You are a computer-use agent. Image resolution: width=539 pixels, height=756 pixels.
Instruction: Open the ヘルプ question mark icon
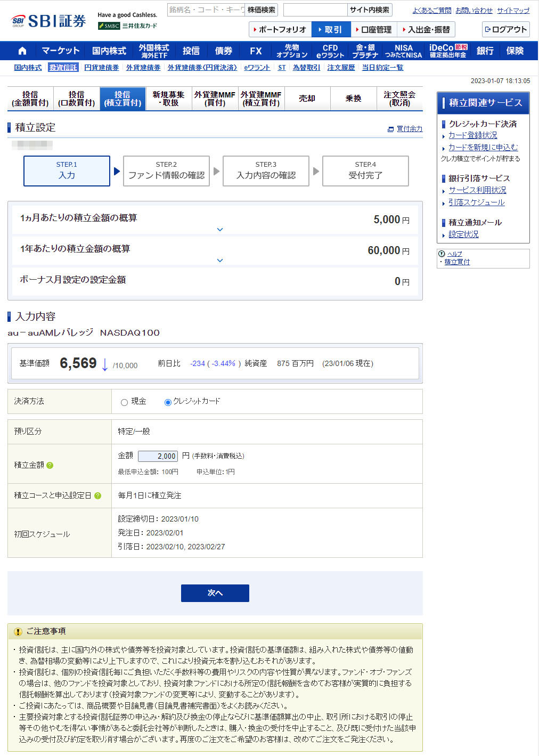pos(441,254)
